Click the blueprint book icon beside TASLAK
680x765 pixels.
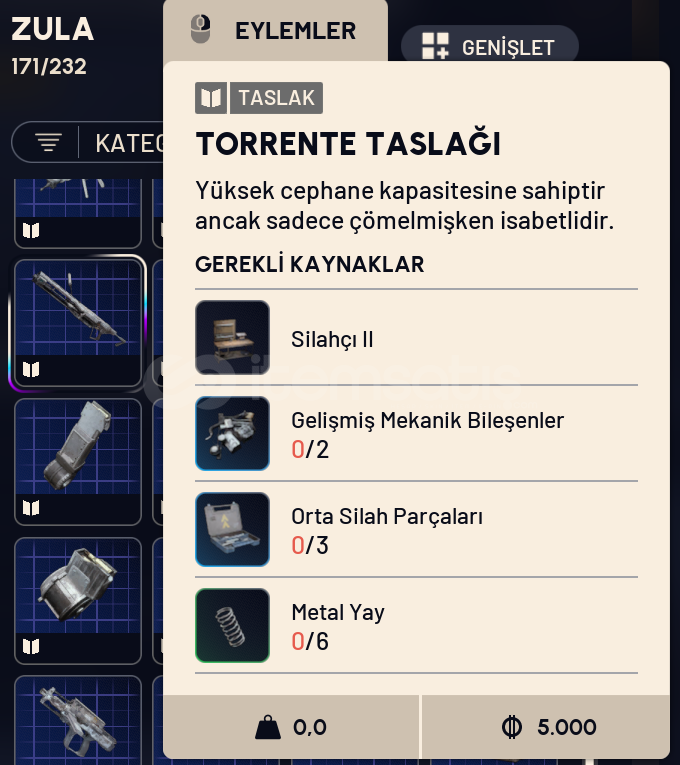(x=211, y=98)
